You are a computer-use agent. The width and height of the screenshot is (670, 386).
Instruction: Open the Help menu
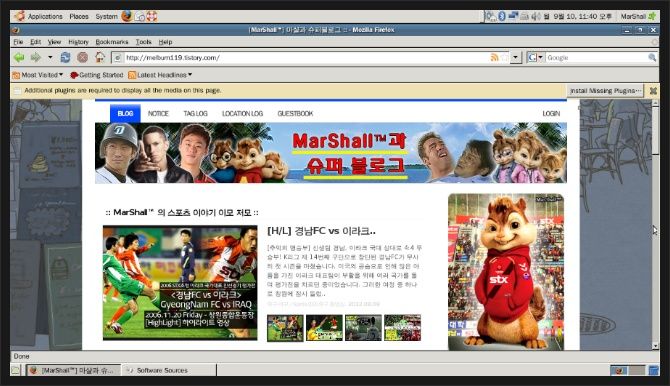[165, 42]
